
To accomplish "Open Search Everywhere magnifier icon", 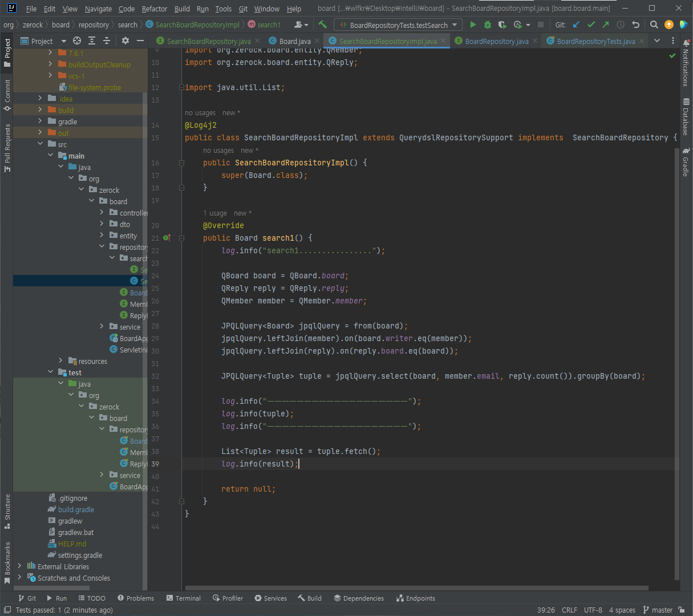I will tap(654, 25).
